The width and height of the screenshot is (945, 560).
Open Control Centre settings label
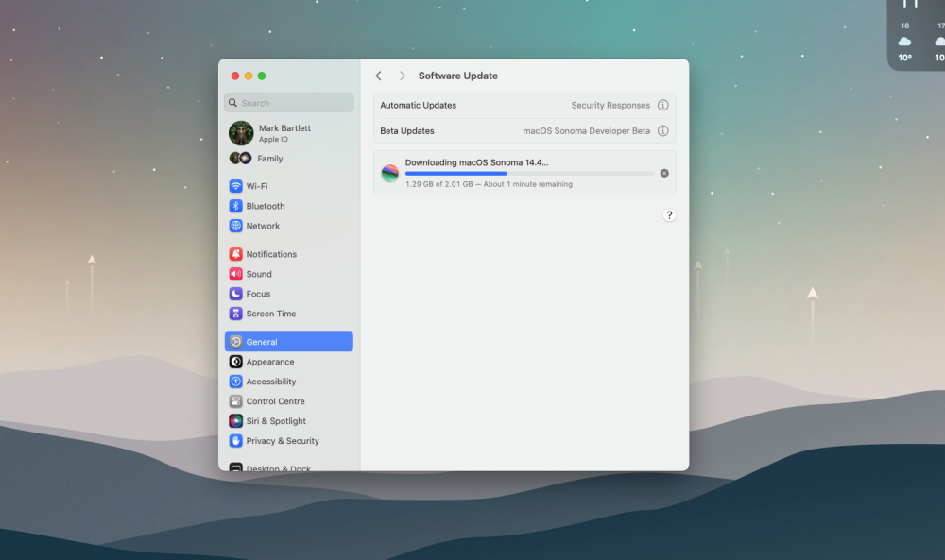coord(275,401)
